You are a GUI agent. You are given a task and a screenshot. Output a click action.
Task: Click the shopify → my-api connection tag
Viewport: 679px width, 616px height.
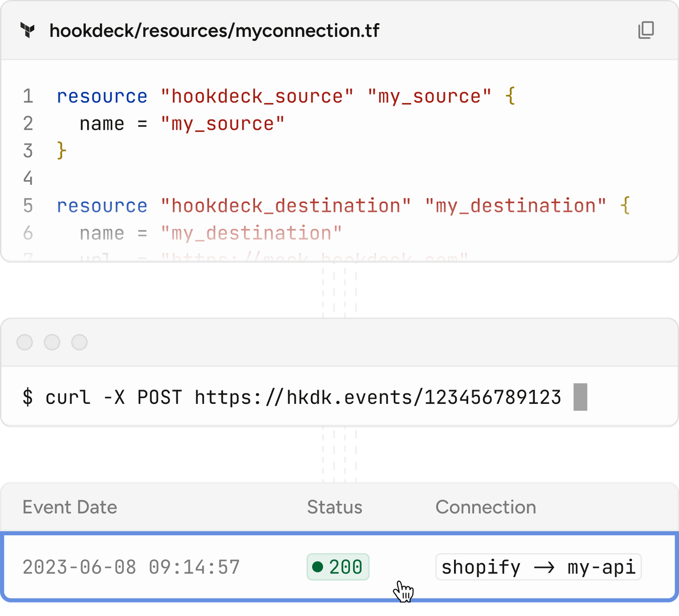pyautogui.click(x=538, y=566)
